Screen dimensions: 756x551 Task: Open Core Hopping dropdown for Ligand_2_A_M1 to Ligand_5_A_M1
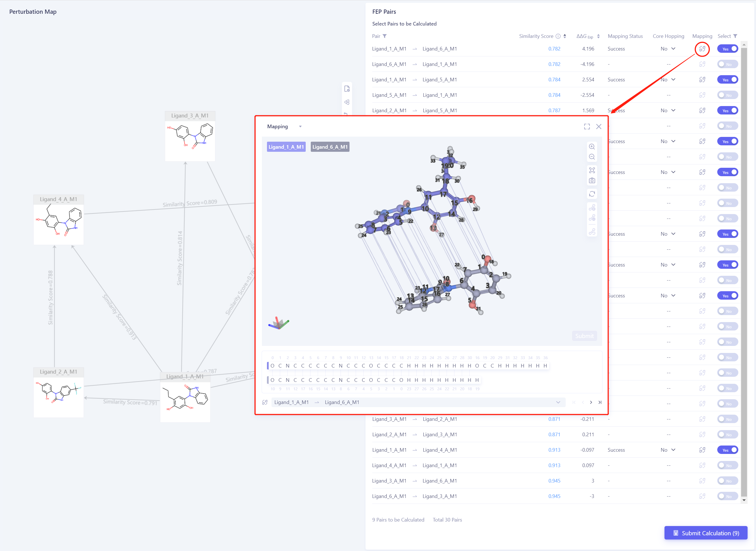tap(668, 111)
